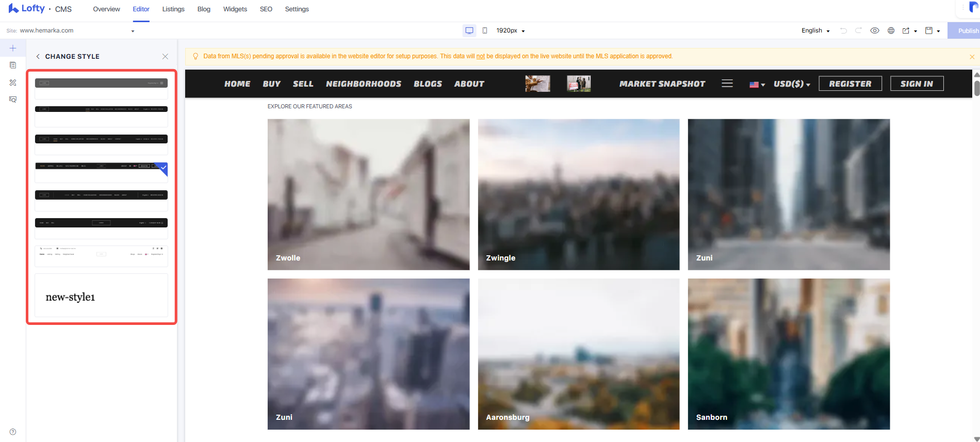Switch to the Editor tab

tap(141, 9)
